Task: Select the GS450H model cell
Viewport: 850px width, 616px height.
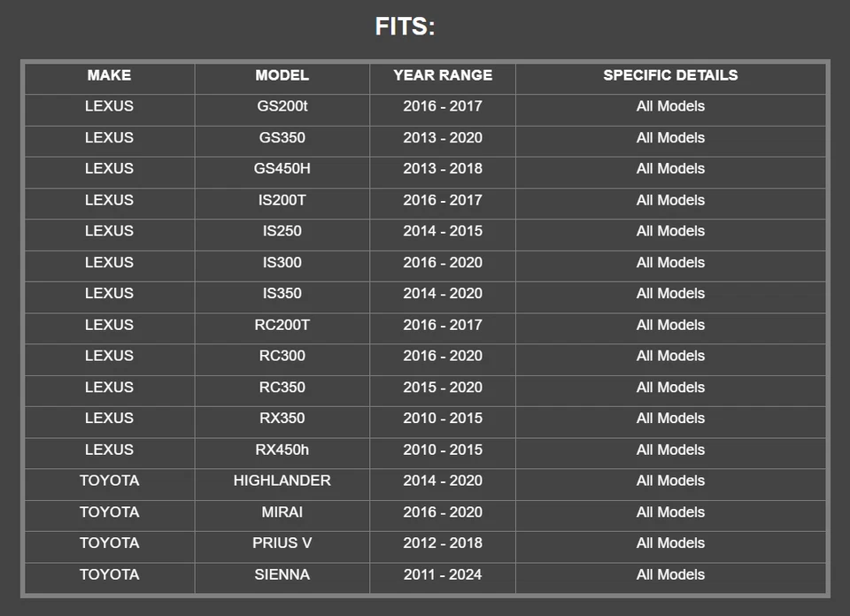Action: pyautogui.click(x=282, y=169)
